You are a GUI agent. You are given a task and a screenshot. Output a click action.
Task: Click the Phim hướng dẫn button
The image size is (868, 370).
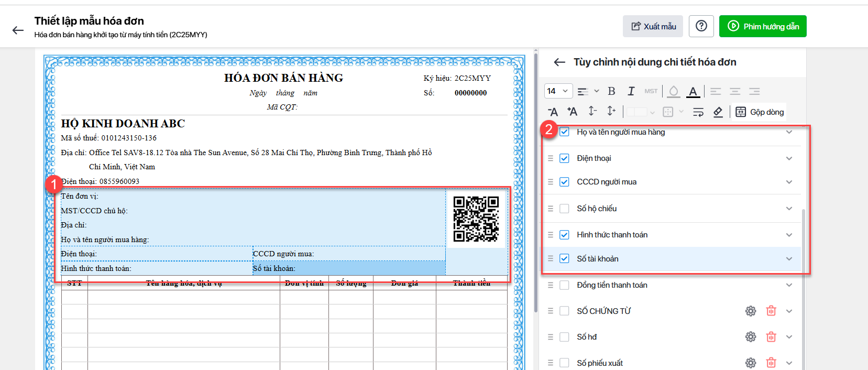(x=763, y=26)
